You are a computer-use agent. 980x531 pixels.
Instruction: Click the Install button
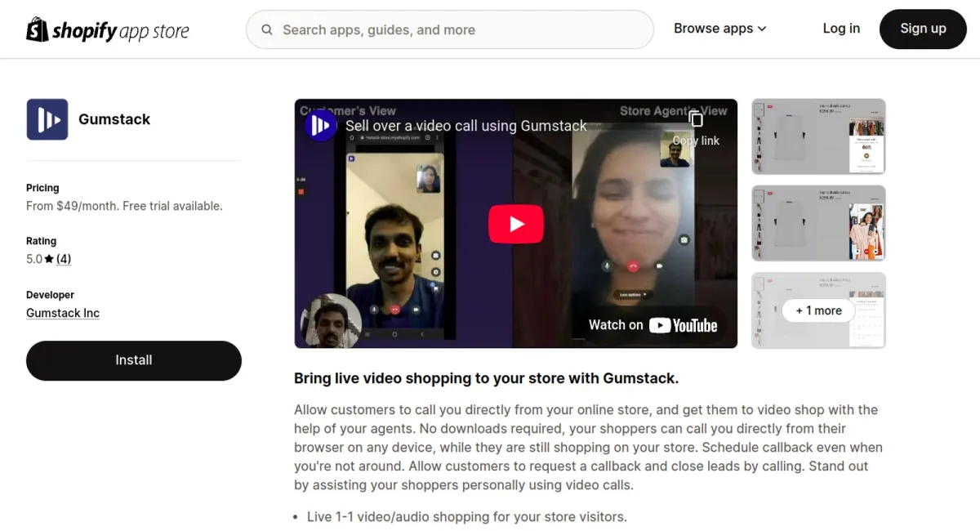134,360
